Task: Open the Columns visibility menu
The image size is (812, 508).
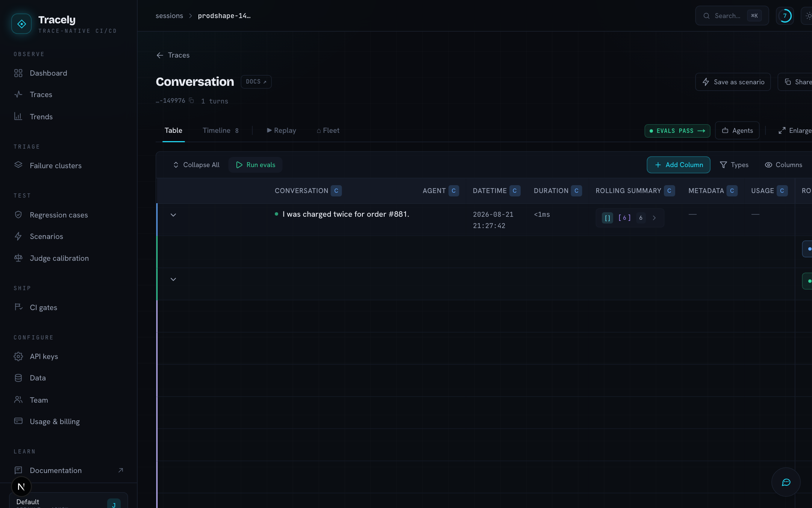Action: 783,165
